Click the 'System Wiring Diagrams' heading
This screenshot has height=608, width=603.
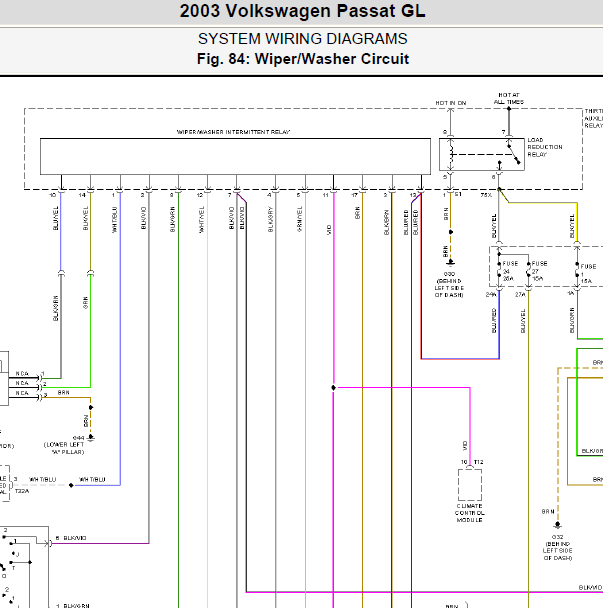tap(302, 39)
